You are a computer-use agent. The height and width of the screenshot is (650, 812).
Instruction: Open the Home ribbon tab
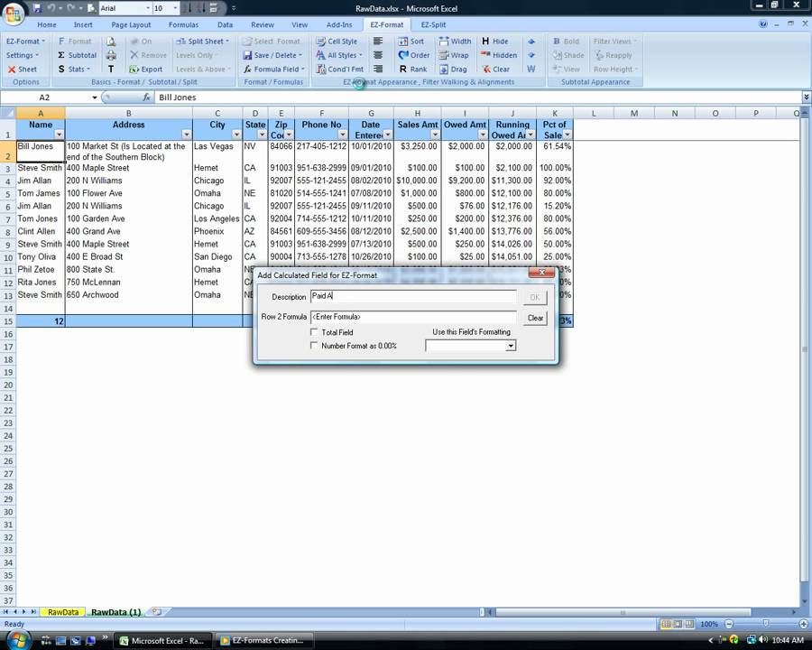pyautogui.click(x=47, y=24)
